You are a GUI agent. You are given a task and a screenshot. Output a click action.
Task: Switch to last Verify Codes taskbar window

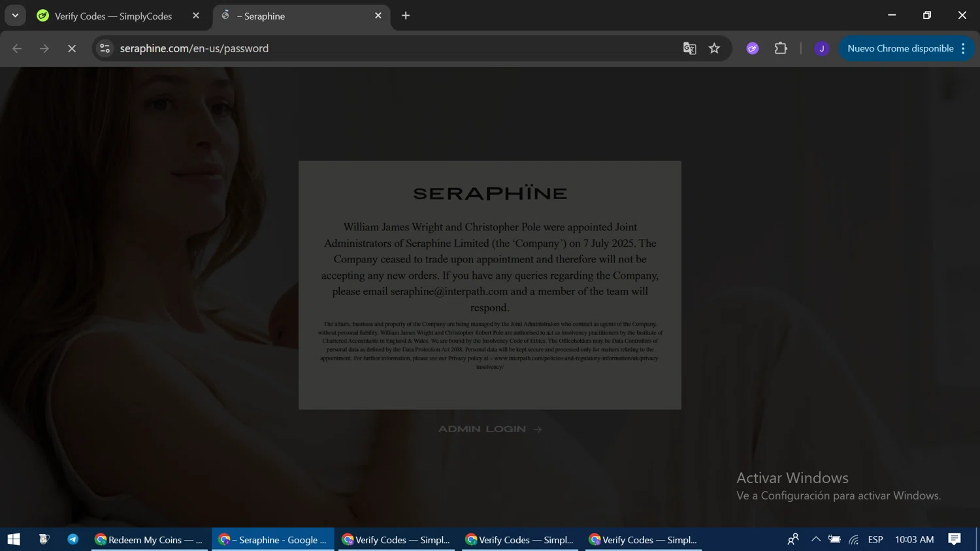click(644, 539)
